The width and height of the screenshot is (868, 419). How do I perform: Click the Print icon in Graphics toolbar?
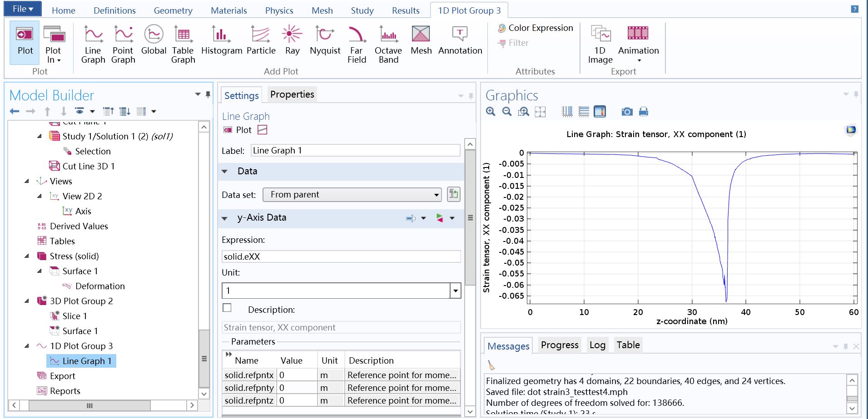644,112
